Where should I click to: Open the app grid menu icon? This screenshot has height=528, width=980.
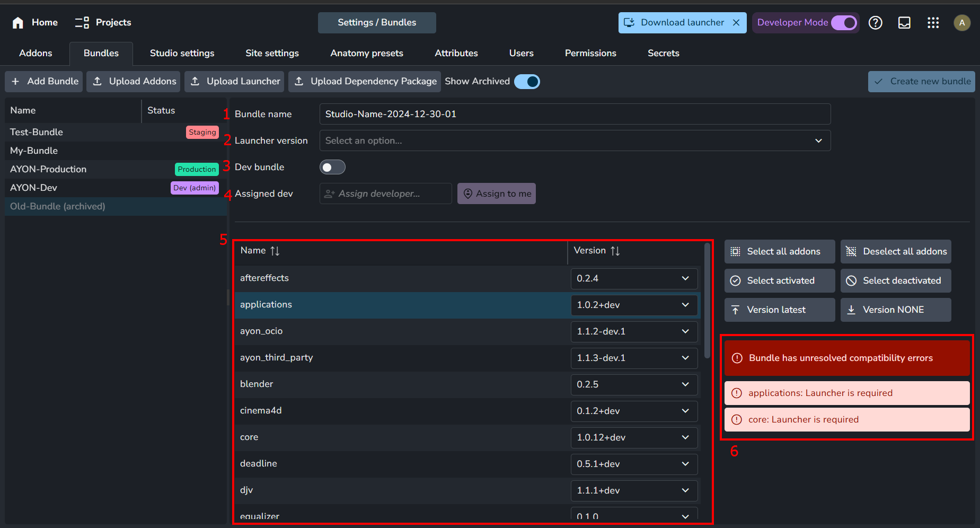coord(933,22)
